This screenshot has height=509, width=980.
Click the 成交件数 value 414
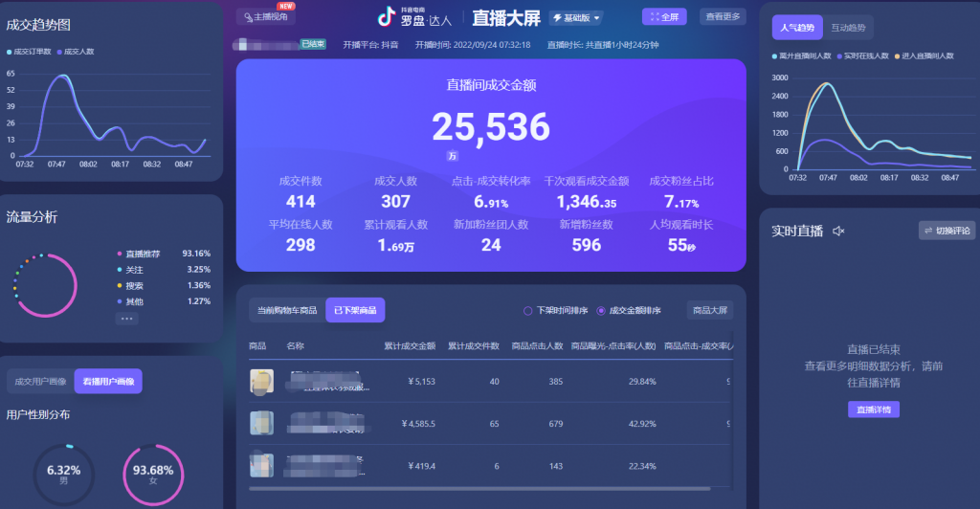(x=301, y=202)
